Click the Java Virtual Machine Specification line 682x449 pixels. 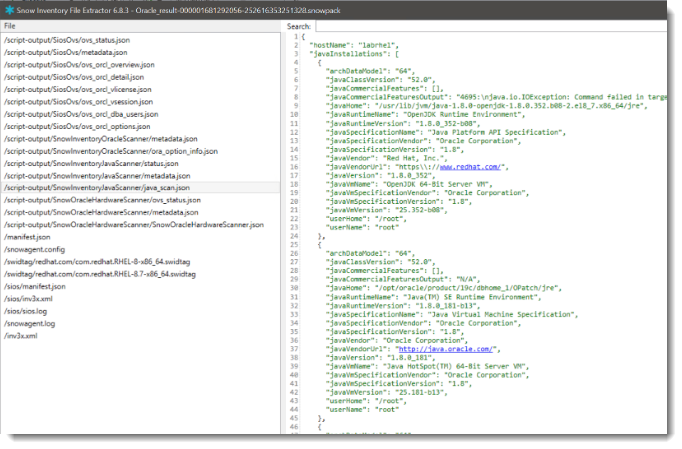pos(452,314)
